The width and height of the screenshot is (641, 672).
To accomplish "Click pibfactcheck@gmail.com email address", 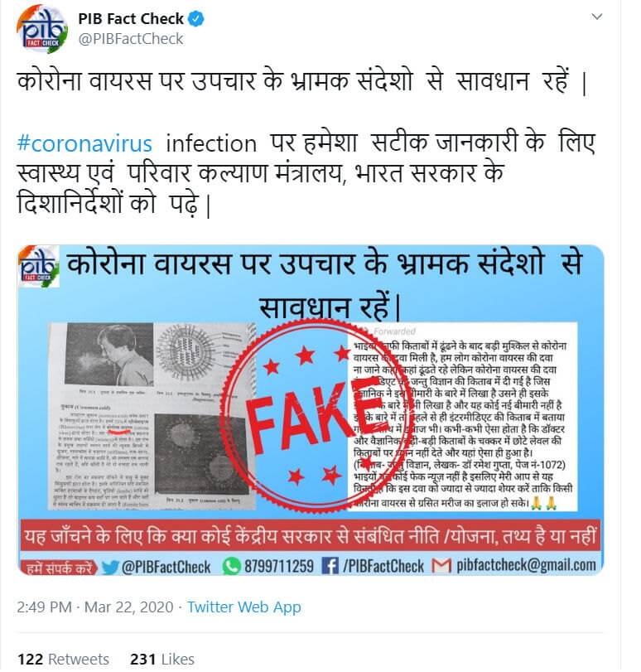I will click(x=526, y=565).
